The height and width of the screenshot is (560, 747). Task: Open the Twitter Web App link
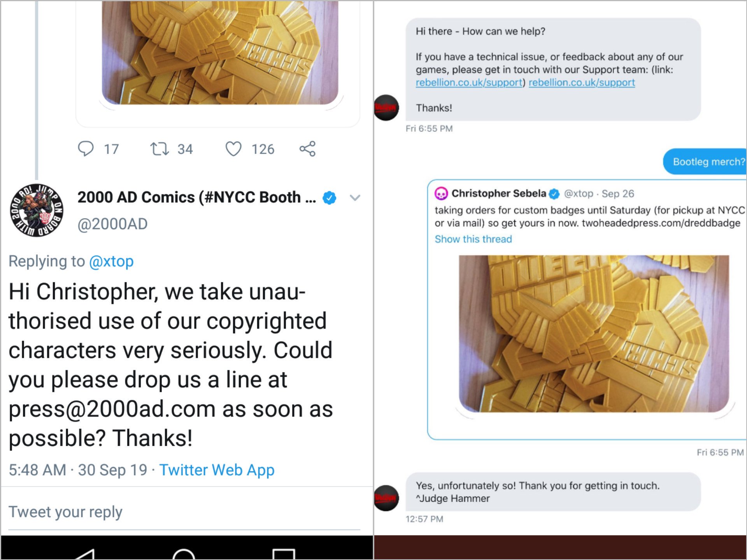(217, 470)
